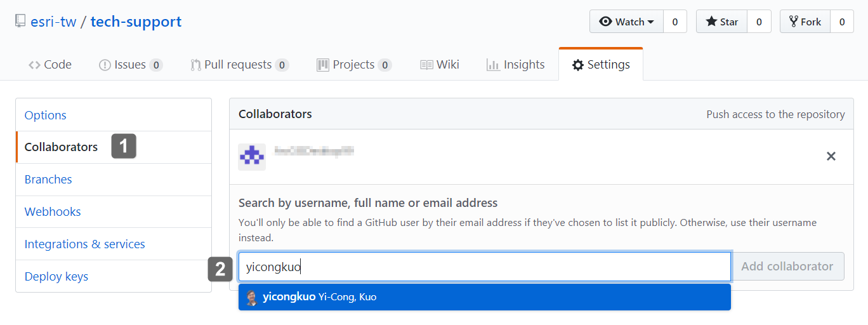Click the blurred collaborator's identicon avatar
868x325 pixels.
252,157
